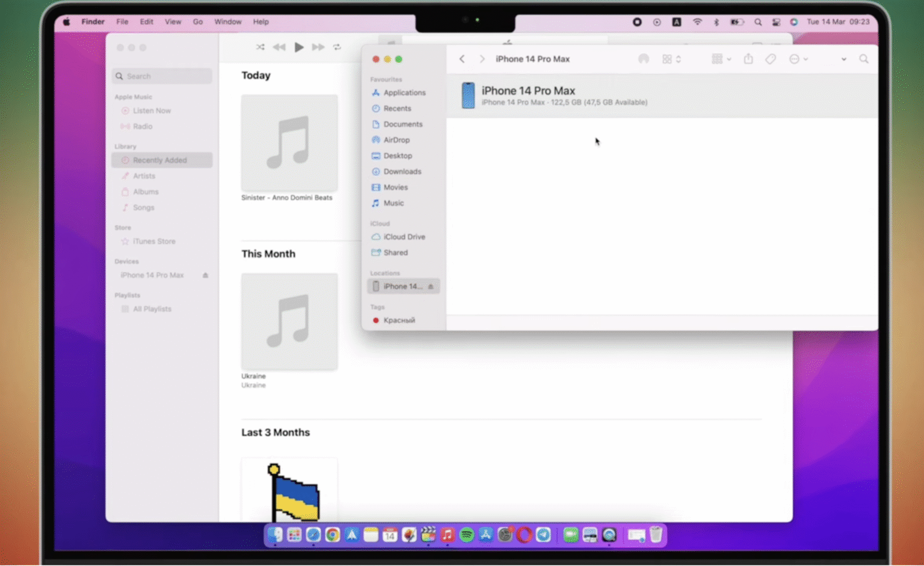Open Spotify from the Dock
Viewport: 924px width, 566px height.
[x=467, y=535]
